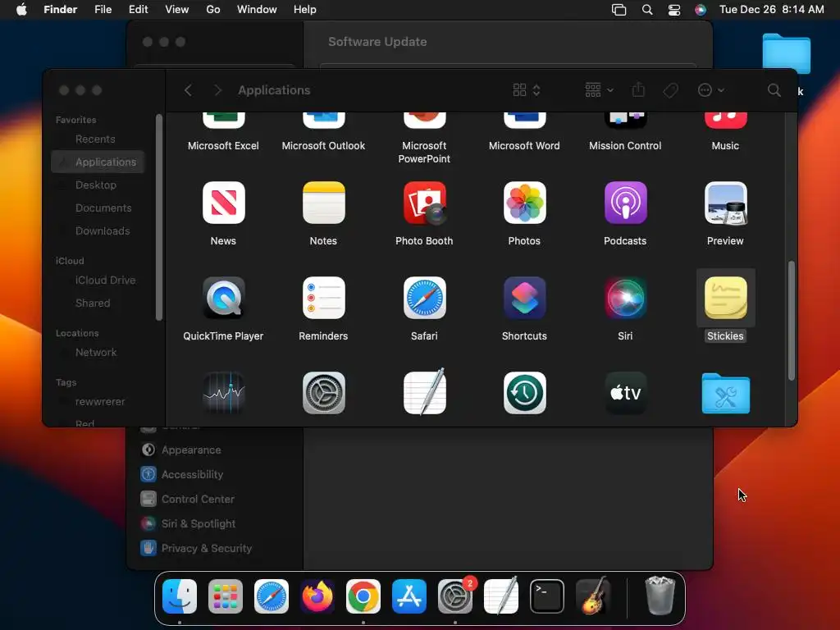The image size is (840, 630).
Task: Click the Finder content scrollbar
Action: 792,321
